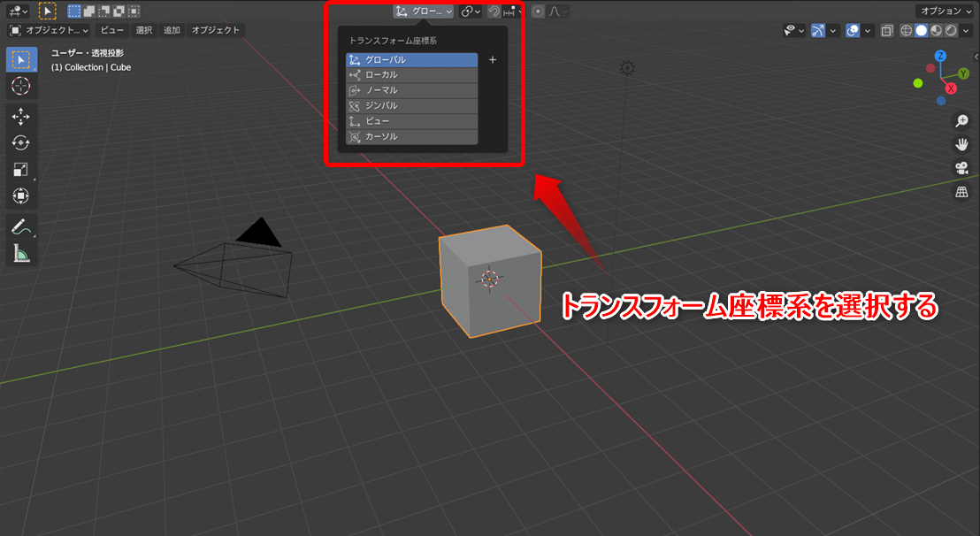Select ローカル orientation
Image resolution: width=980 pixels, height=536 pixels.
coord(412,75)
